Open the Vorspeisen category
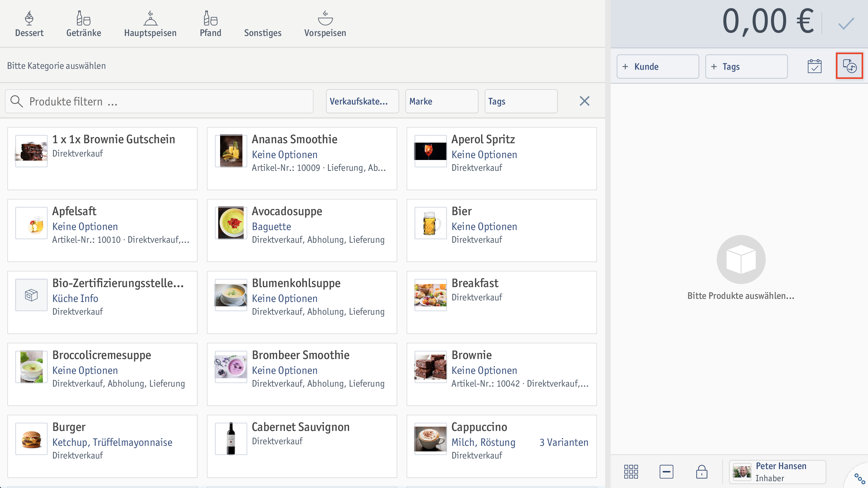This screenshot has width=868, height=488. (x=325, y=24)
